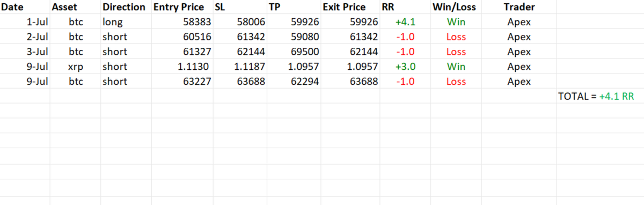The width and height of the screenshot is (644, 205).
Task: Click the +3.0 RR cell
Action: [x=406, y=67]
